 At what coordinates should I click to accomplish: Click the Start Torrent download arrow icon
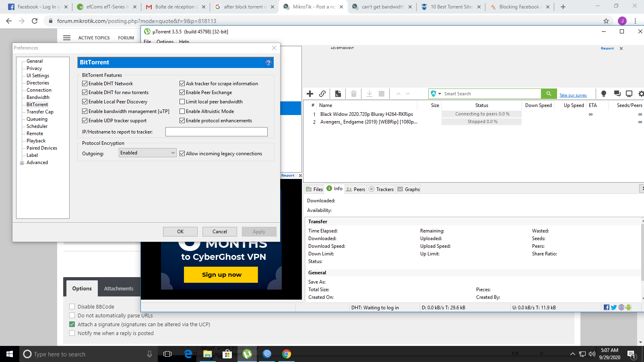coord(369,94)
